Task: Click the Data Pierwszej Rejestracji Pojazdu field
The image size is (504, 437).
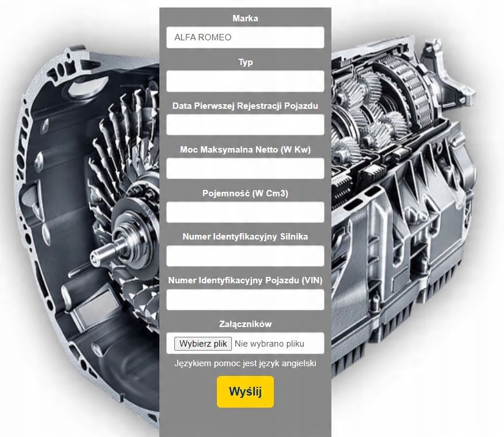Action: click(245, 125)
